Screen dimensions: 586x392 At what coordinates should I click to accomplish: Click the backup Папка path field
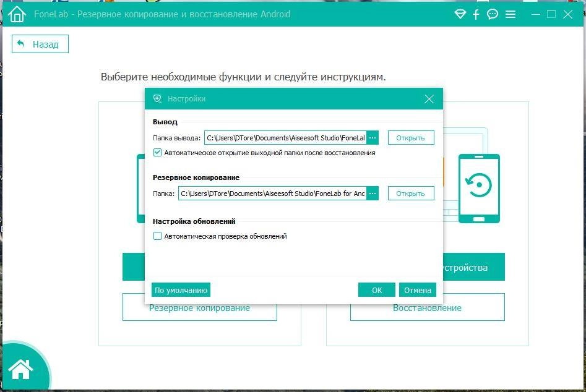coord(272,194)
